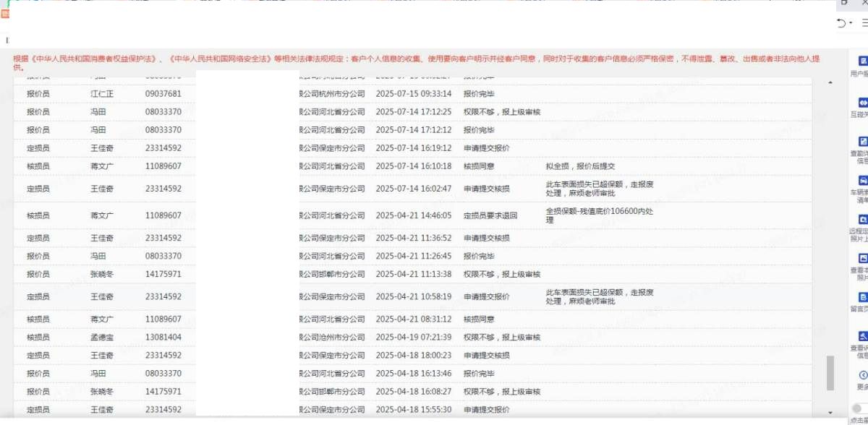Click the scrollbar up arrow
868x425 pixels.
(830, 82)
